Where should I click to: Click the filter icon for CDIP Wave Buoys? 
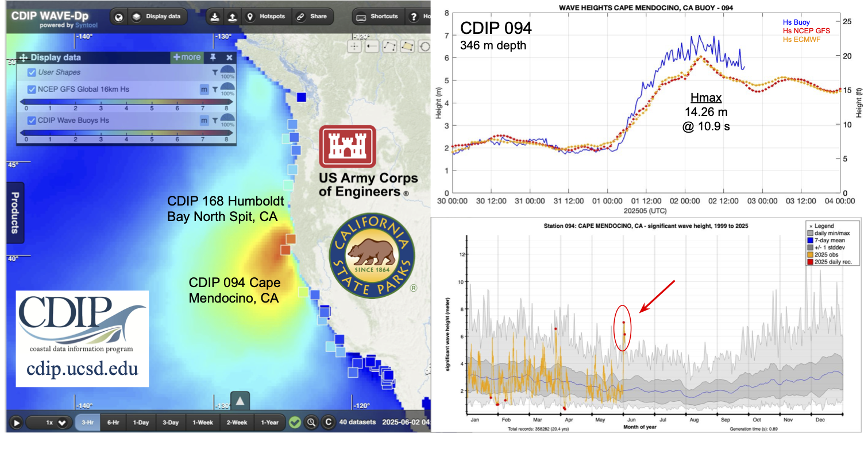click(x=215, y=121)
